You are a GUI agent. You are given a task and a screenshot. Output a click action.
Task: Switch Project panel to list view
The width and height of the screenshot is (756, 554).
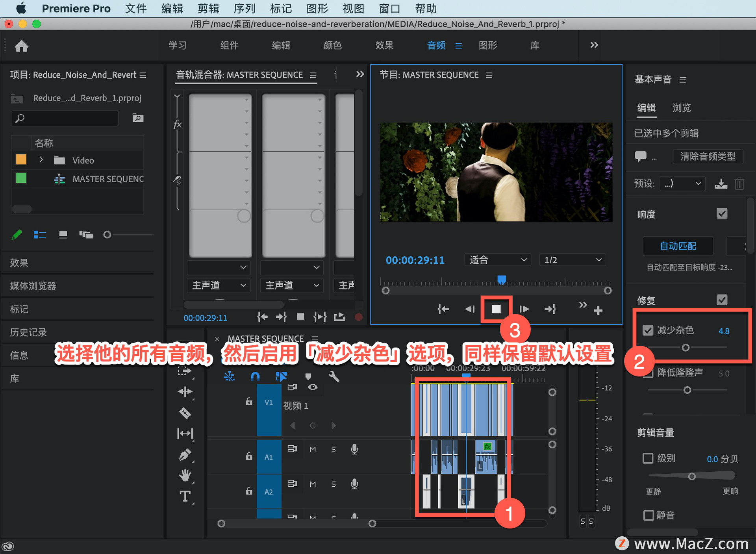click(40, 235)
